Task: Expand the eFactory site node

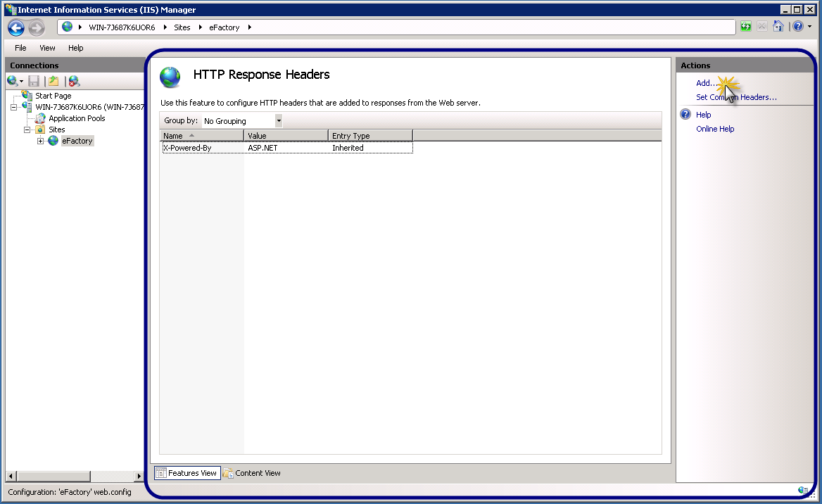Action: coord(40,141)
